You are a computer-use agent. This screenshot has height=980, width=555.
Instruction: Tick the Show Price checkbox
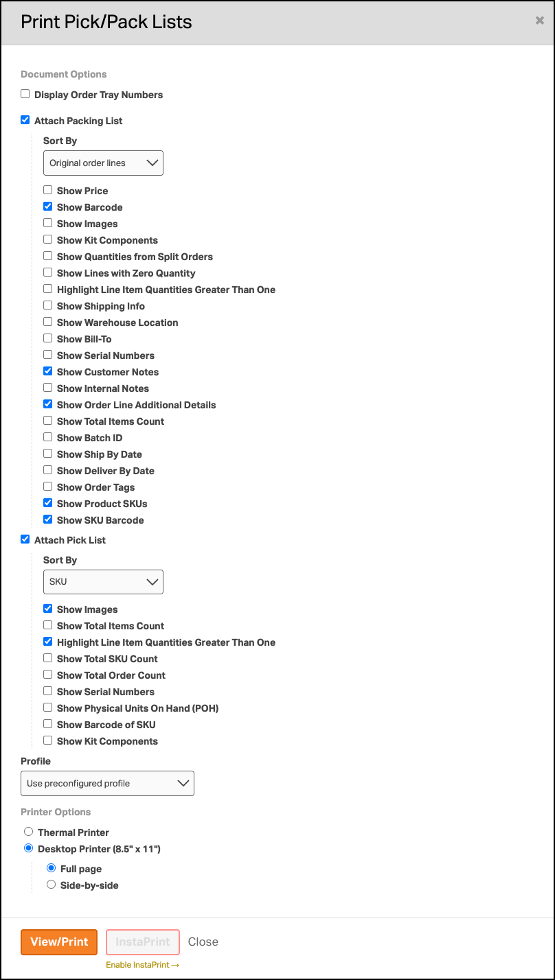(48, 190)
